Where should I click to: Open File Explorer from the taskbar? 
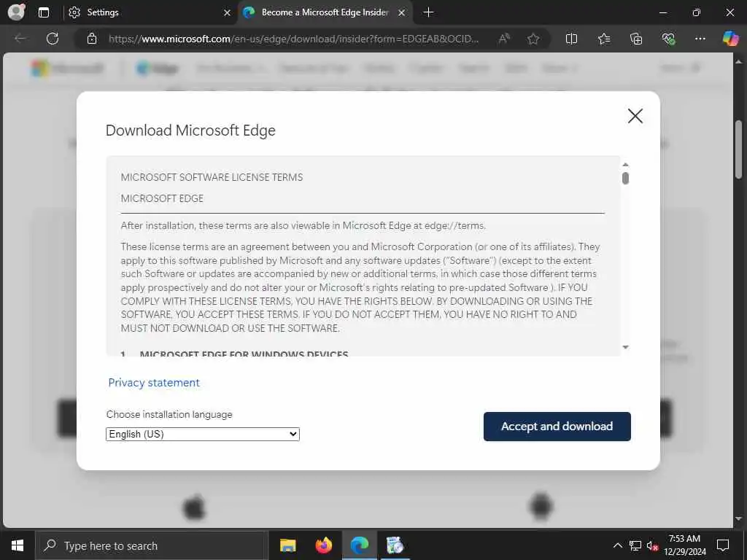[x=287, y=545]
